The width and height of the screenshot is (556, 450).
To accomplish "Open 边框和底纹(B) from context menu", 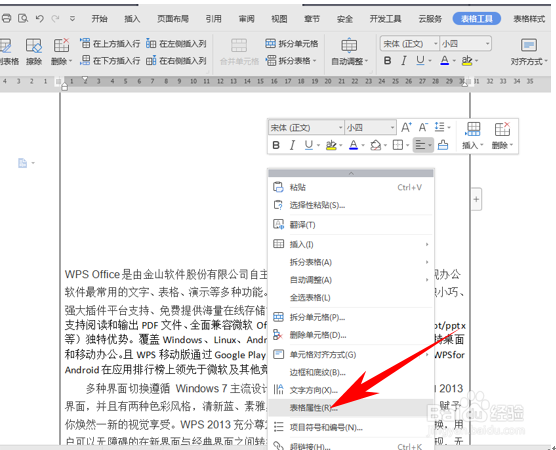I will pos(351,372).
